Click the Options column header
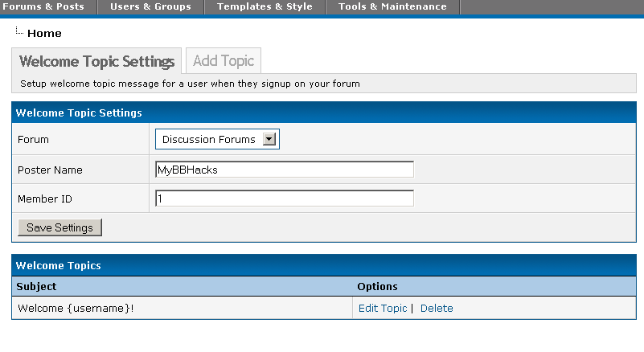This screenshot has height=352, width=644. (x=377, y=287)
